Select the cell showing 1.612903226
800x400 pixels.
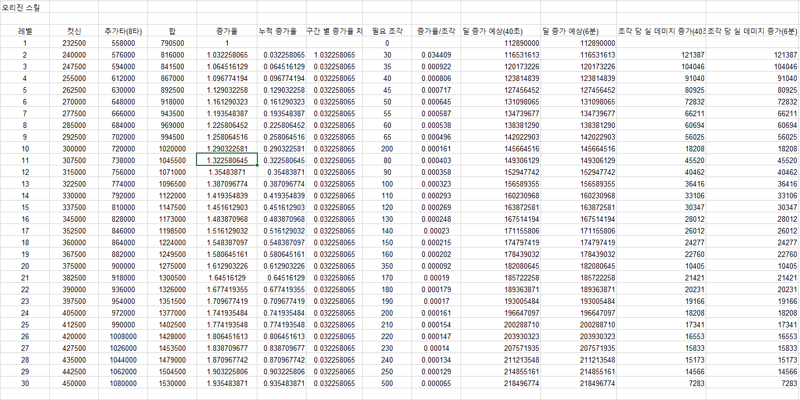click(x=227, y=266)
